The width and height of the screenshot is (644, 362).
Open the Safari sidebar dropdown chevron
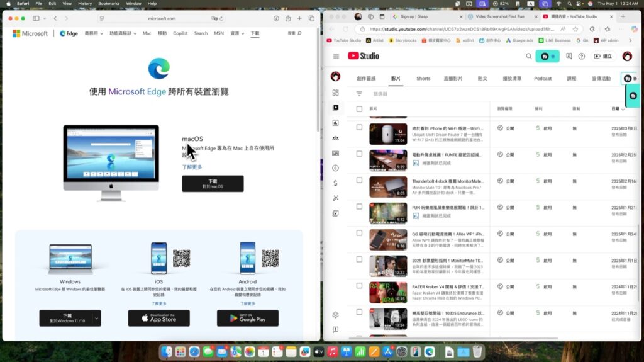[x=45, y=18]
